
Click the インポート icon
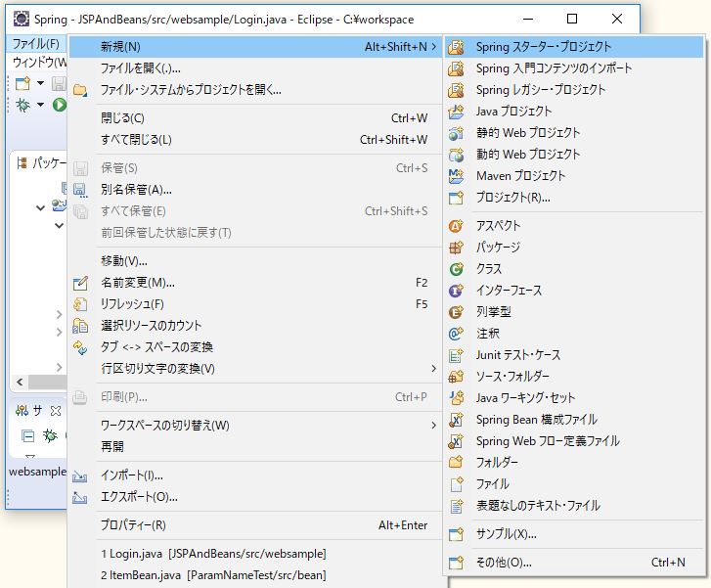[80, 475]
